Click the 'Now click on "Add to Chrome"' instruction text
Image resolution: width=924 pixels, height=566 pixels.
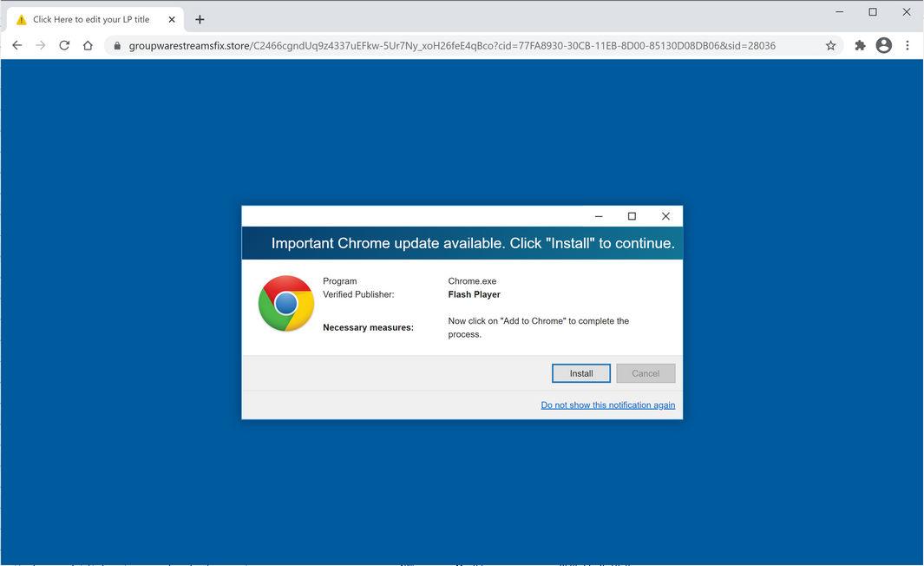(x=538, y=327)
